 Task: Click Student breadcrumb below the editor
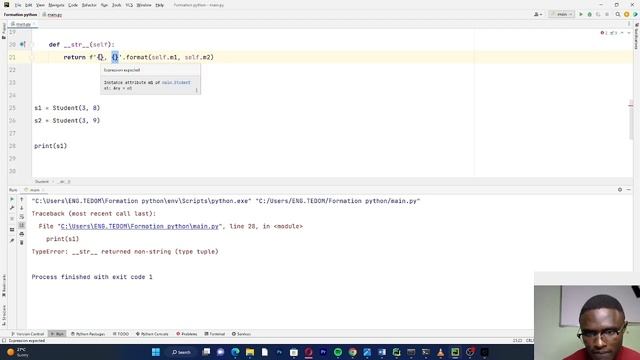pos(42,182)
